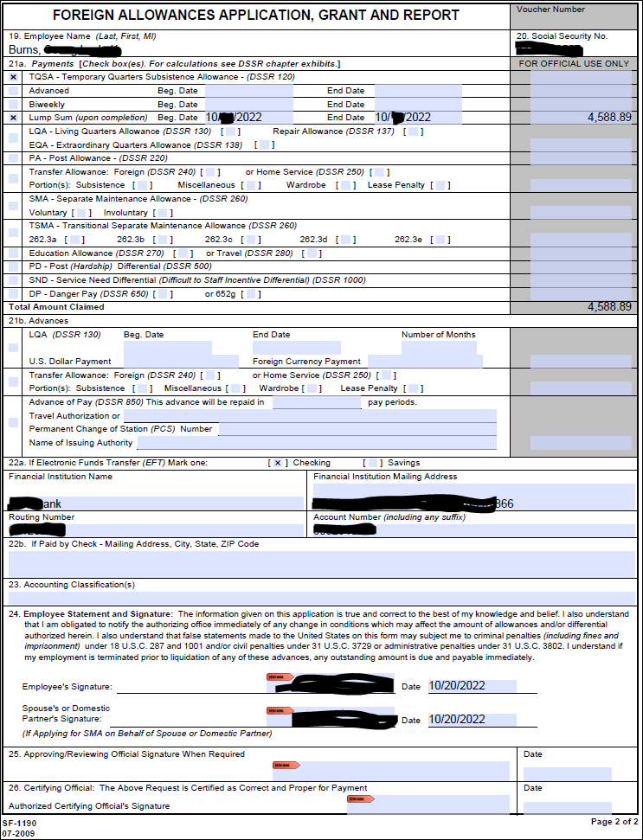Click the Advanced Beg. Date field
Screen dimensions: 643x840
249,91
